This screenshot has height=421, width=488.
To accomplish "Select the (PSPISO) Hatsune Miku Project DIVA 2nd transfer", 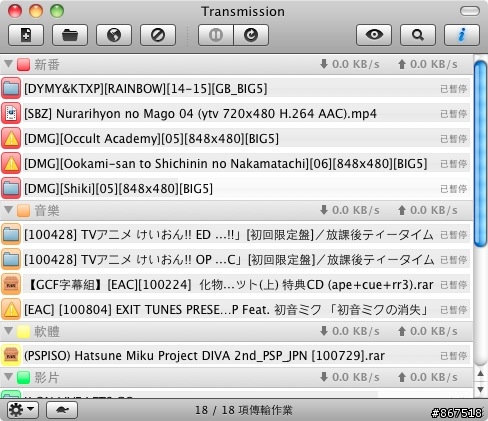I will [235, 355].
